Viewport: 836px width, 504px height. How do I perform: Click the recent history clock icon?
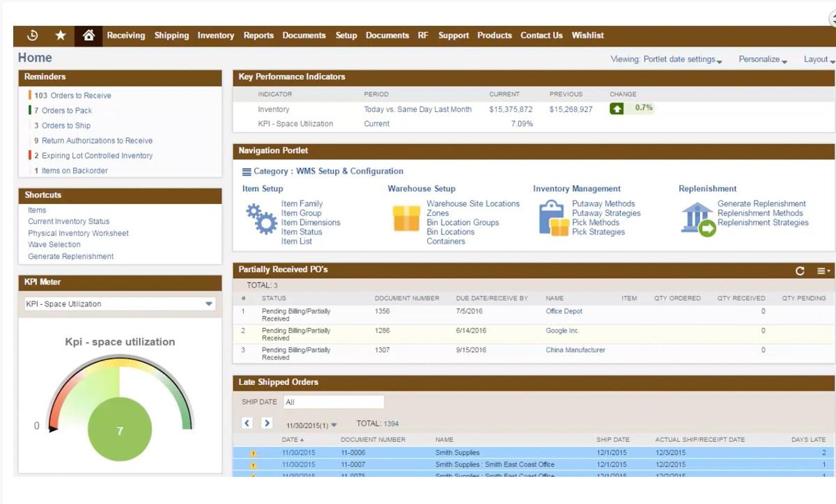[31, 36]
